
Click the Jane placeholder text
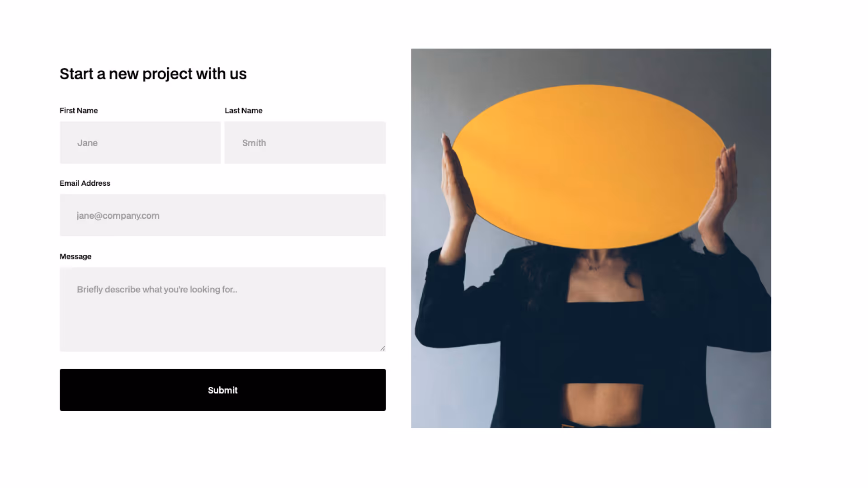pyautogui.click(x=87, y=143)
